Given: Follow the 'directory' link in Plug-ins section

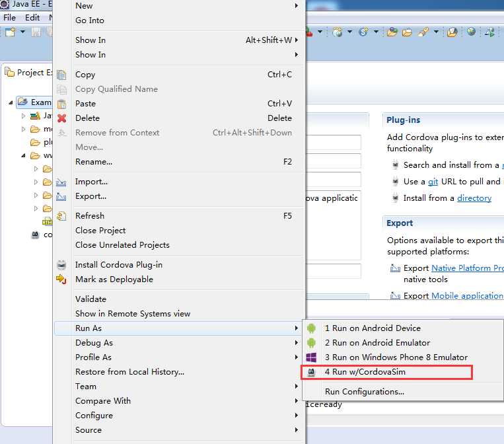Looking at the screenshot, I should coord(474,198).
